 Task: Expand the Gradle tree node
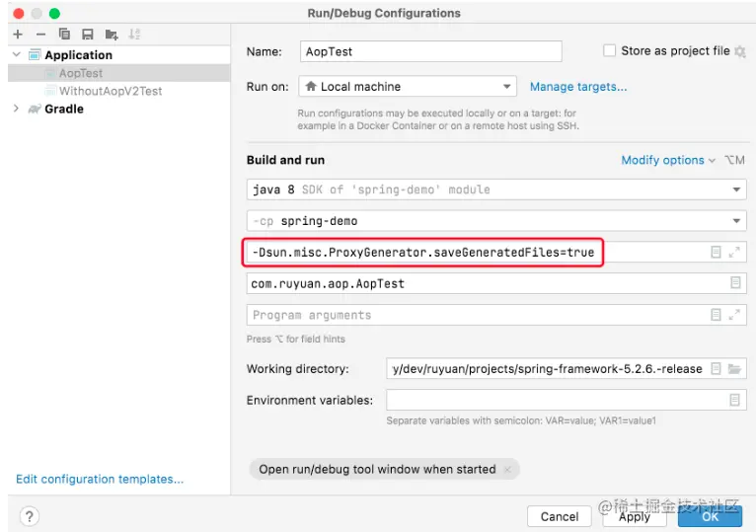[17, 109]
